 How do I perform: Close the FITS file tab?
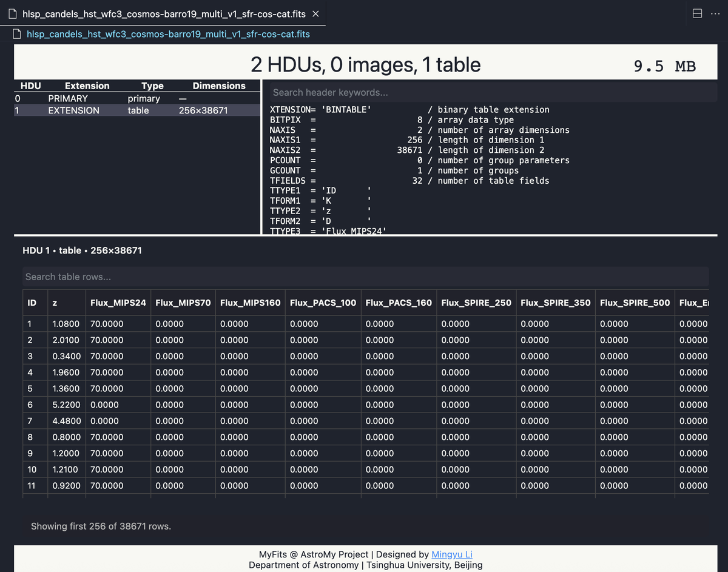pyautogui.click(x=315, y=14)
